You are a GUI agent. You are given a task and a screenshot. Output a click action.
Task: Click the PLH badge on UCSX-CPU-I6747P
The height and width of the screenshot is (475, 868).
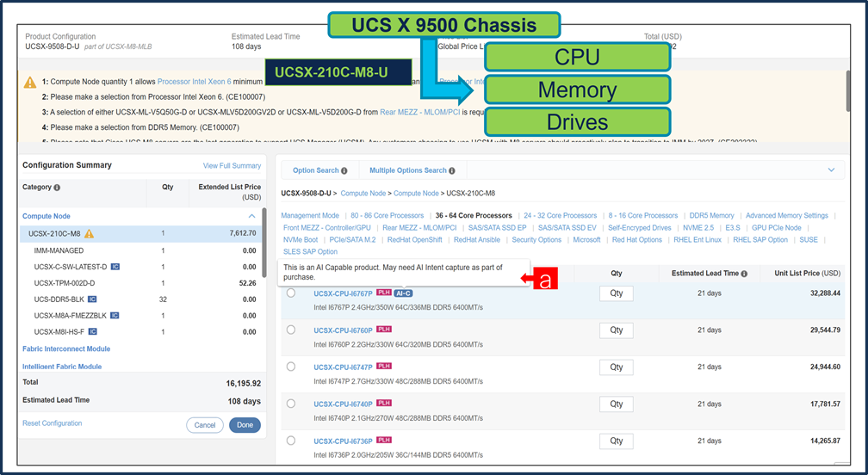pyautogui.click(x=384, y=366)
